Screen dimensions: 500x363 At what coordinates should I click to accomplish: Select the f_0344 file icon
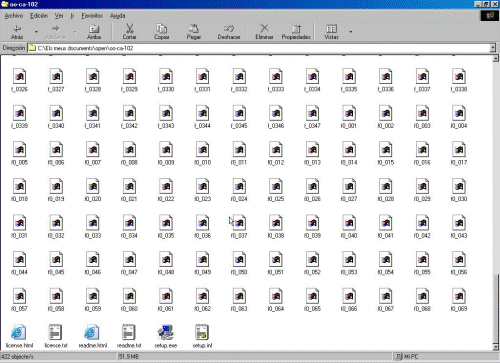[x=203, y=113]
